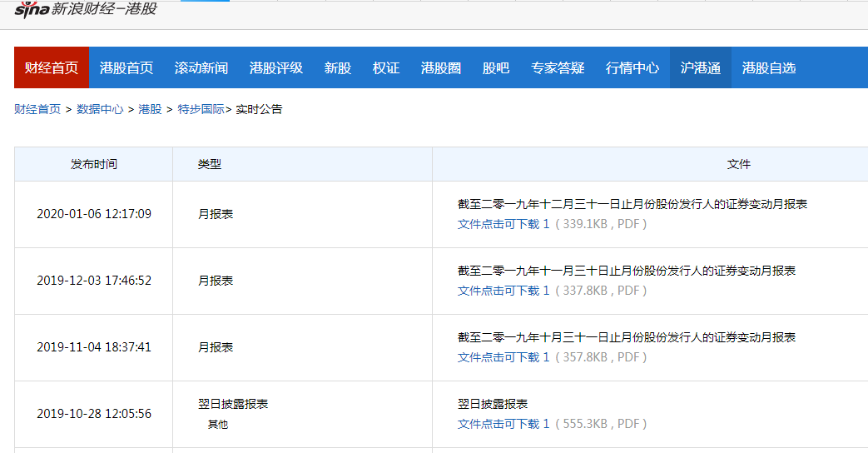
Task: Open 滚动新闻 navigation item
Action: [201, 67]
